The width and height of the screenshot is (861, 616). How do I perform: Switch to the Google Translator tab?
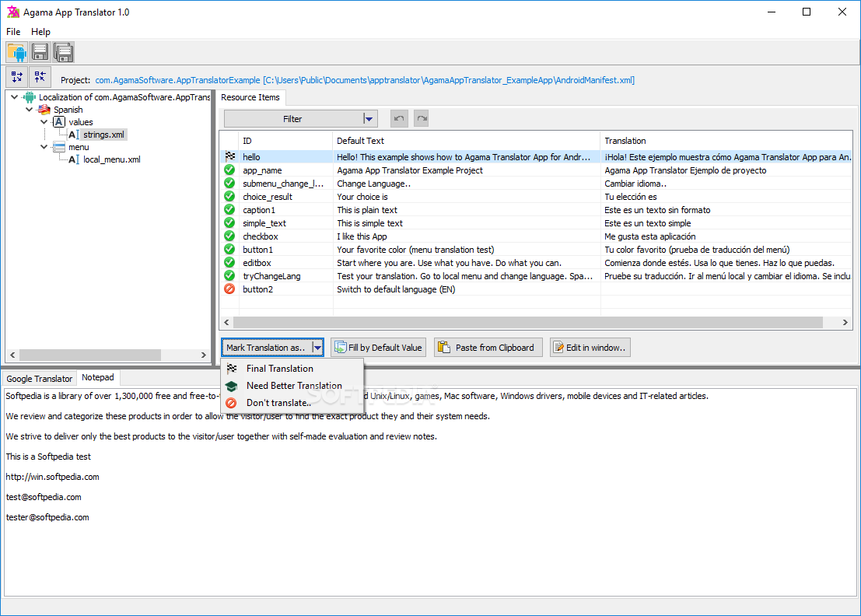pyautogui.click(x=39, y=379)
